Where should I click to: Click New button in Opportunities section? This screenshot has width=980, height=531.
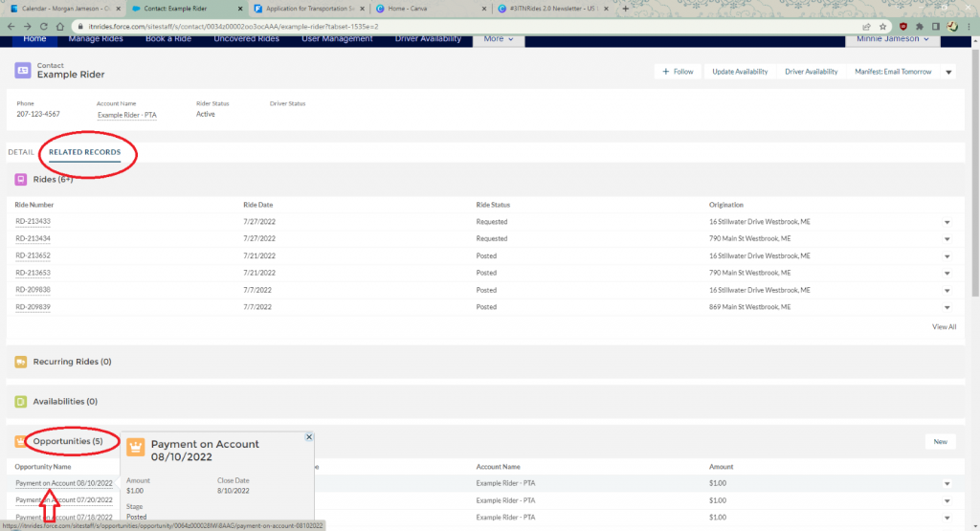tap(940, 442)
